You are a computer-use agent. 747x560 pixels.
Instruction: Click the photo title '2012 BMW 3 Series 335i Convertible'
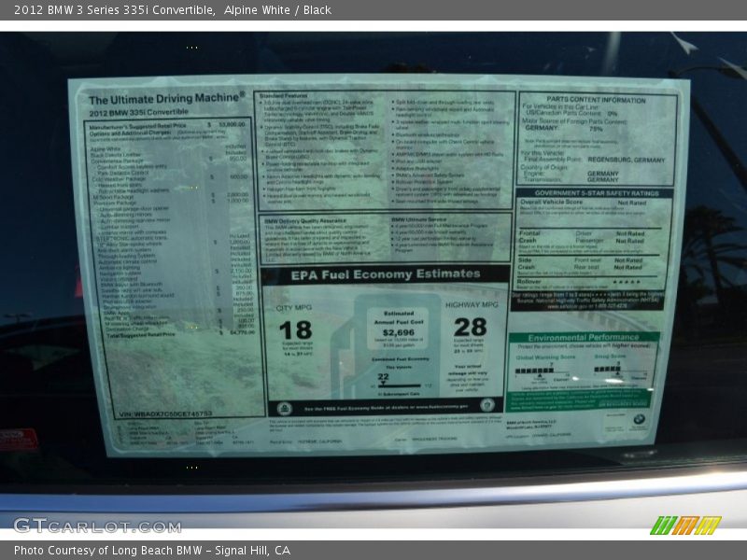point(114,9)
